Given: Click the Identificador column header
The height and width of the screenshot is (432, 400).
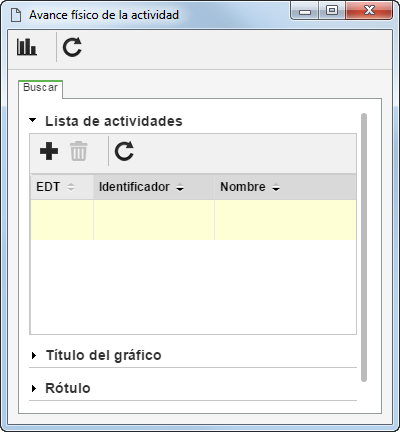Looking at the screenshot, I should pyautogui.click(x=154, y=187).
